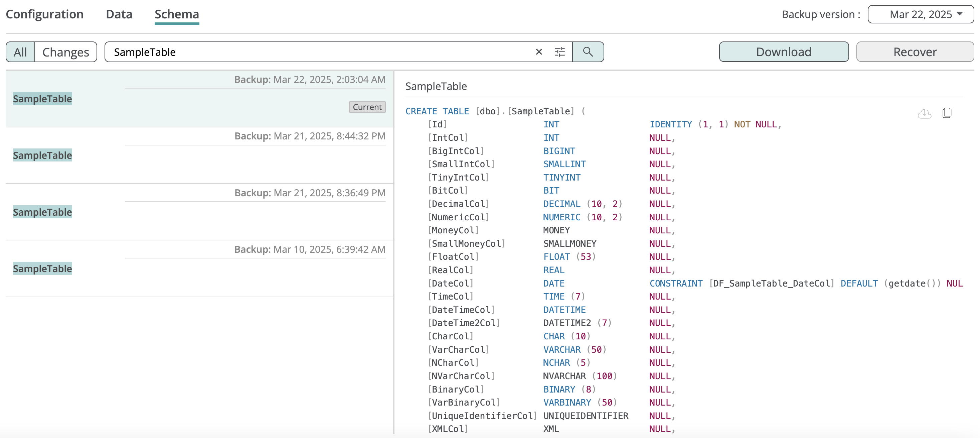Viewport: 980px width, 438px height.
Task: Click the [MoneyCol] column name
Action: tap(453, 230)
